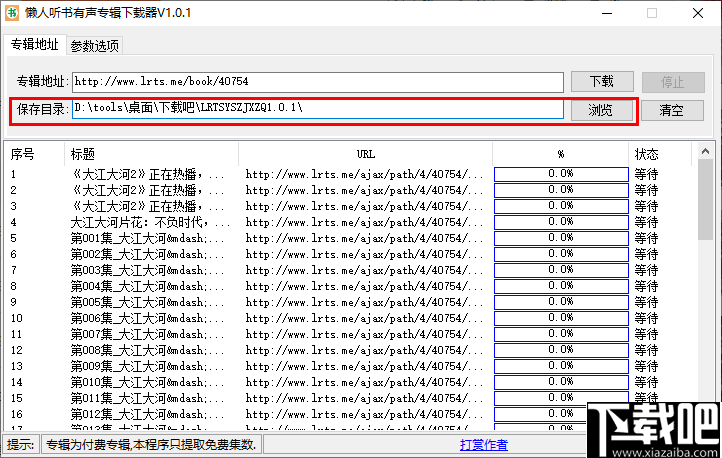The height and width of the screenshot is (458, 722).
Task: Click the % column header
Action: 560,154
